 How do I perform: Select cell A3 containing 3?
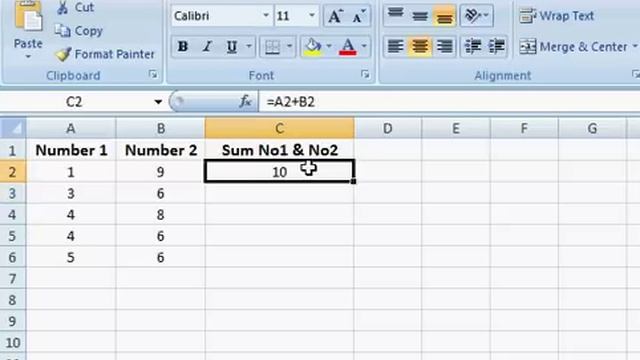tap(71, 193)
